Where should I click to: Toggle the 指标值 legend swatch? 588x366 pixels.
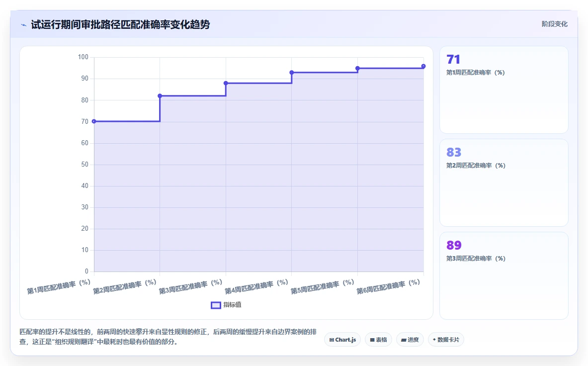pyautogui.click(x=216, y=305)
